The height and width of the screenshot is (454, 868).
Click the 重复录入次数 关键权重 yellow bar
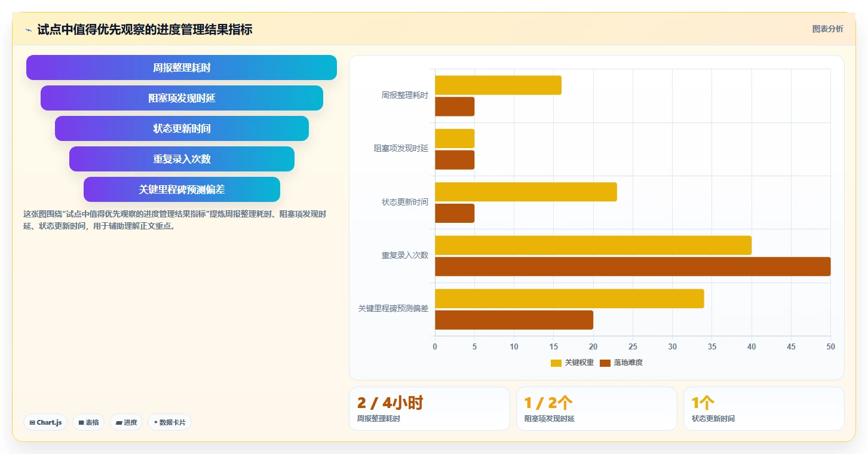pyautogui.click(x=593, y=245)
